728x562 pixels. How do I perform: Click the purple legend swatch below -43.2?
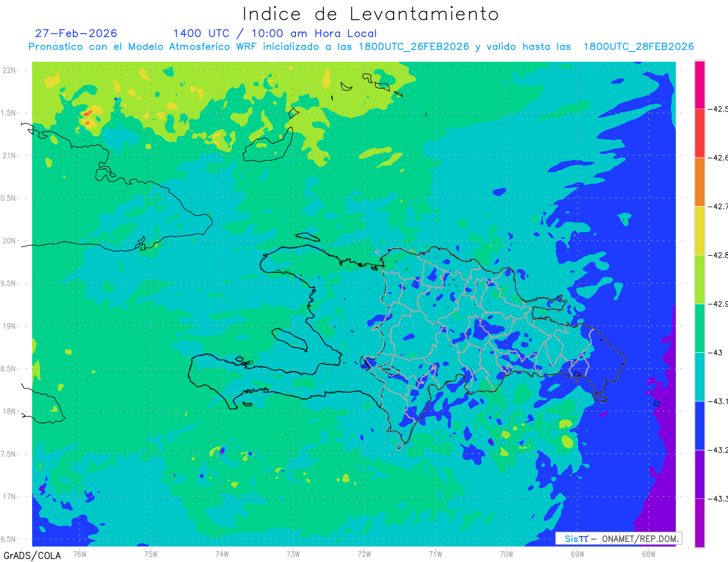click(x=699, y=474)
